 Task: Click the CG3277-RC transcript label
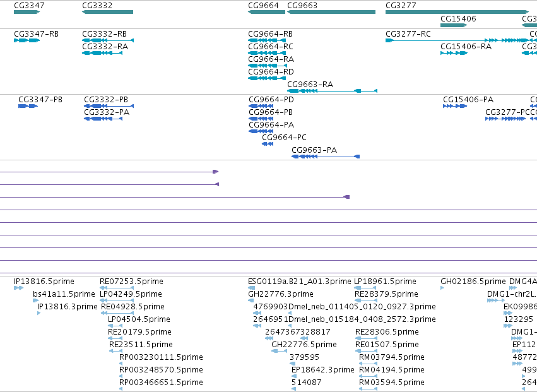pyautogui.click(x=408, y=34)
